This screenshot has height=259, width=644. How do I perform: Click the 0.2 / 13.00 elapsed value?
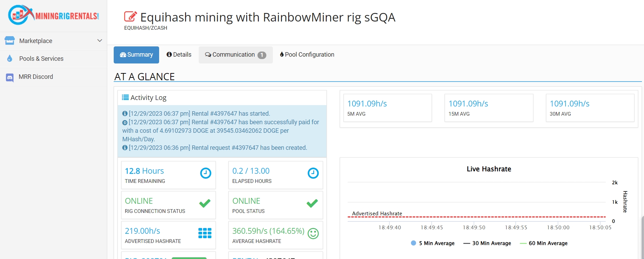click(x=251, y=171)
